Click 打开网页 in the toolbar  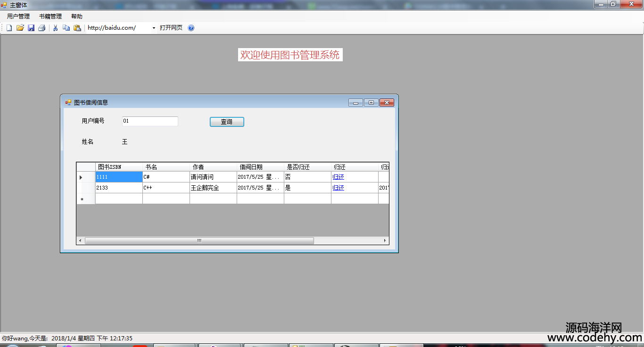pyautogui.click(x=171, y=28)
